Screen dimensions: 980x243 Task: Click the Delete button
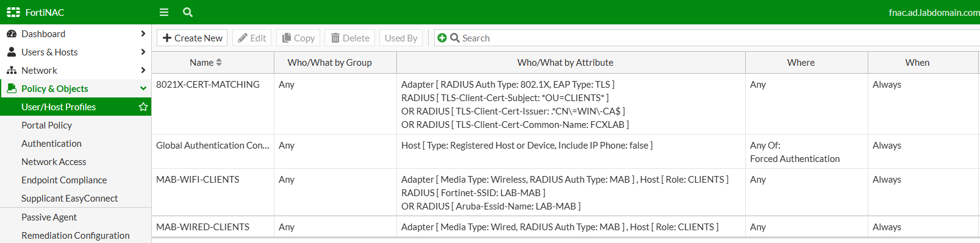click(350, 38)
